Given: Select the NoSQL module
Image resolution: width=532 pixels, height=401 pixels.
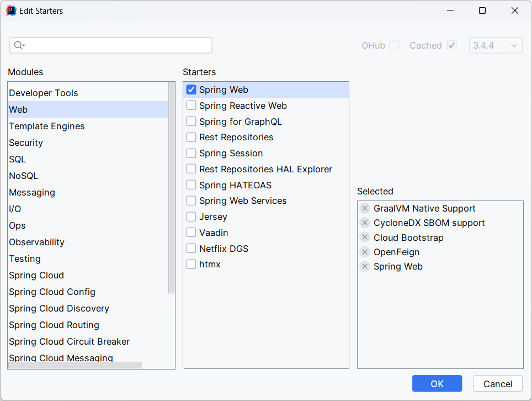Looking at the screenshot, I should pos(88,176).
